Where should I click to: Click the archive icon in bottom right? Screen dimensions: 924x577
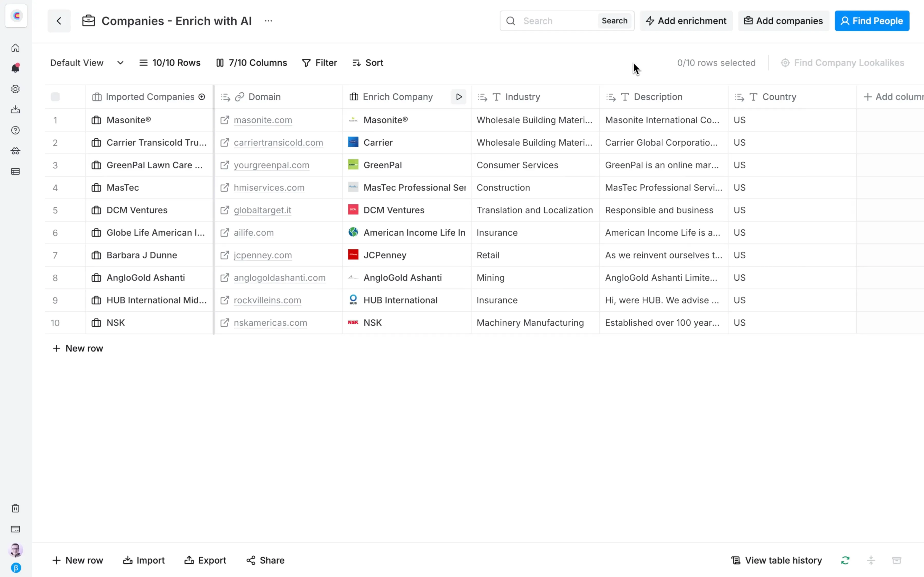point(897,560)
